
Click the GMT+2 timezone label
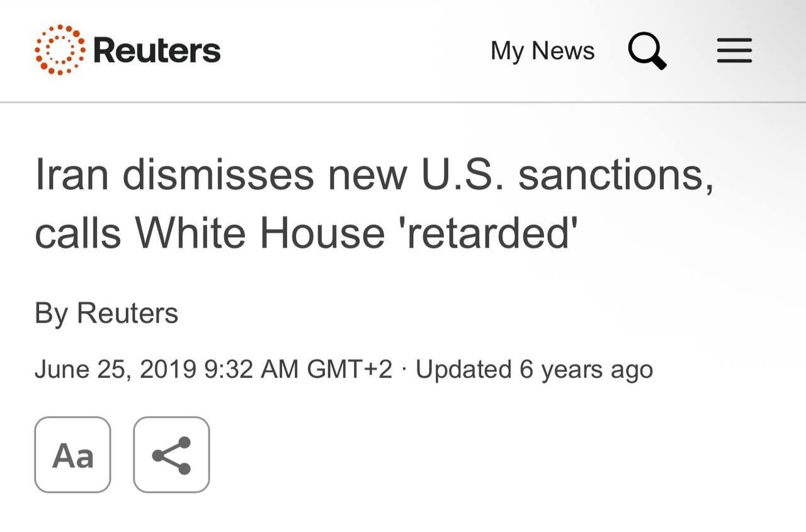tap(349, 369)
